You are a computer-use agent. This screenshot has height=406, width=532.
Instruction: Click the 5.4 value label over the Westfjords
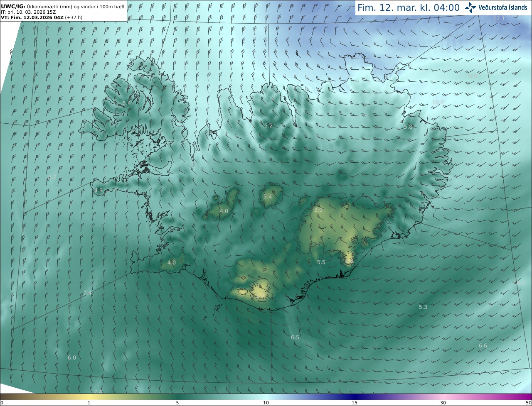click(x=127, y=103)
